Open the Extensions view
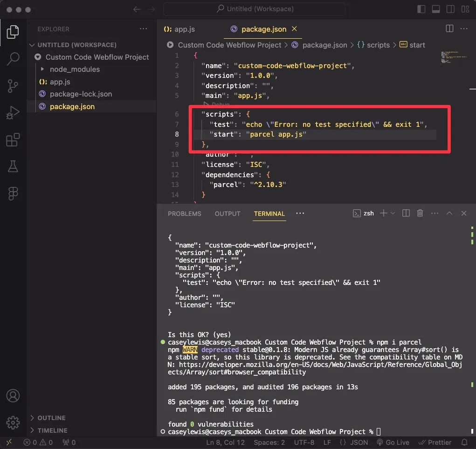The height and width of the screenshot is (449, 476). click(13, 140)
